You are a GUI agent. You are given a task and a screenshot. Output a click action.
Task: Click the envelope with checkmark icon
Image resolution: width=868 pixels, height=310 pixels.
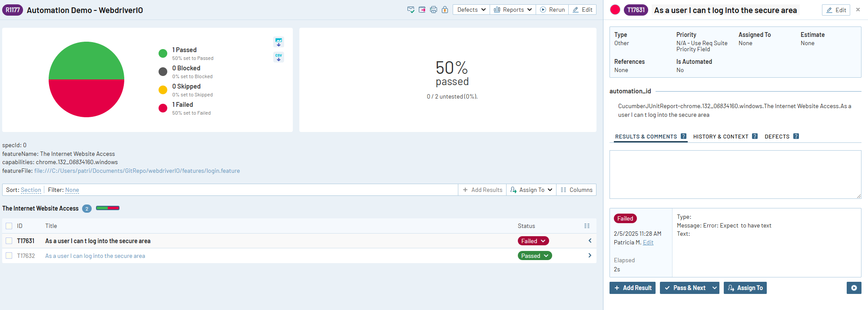pyautogui.click(x=411, y=10)
